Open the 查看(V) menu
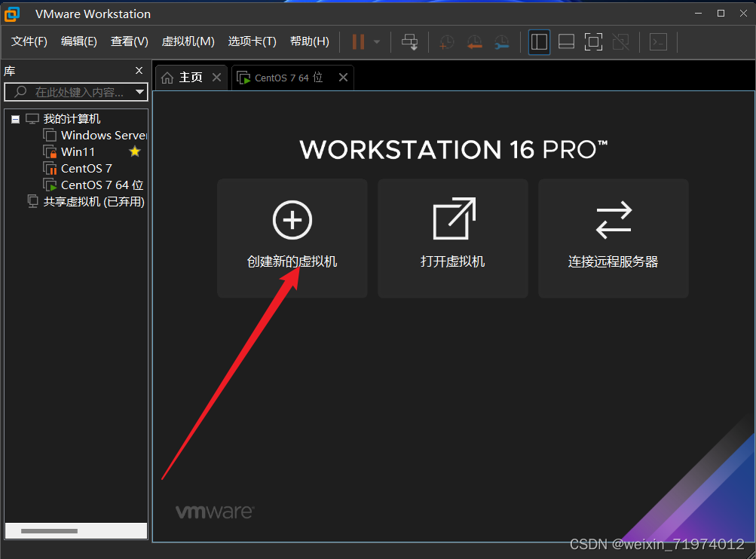 click(x=129, y=41)
